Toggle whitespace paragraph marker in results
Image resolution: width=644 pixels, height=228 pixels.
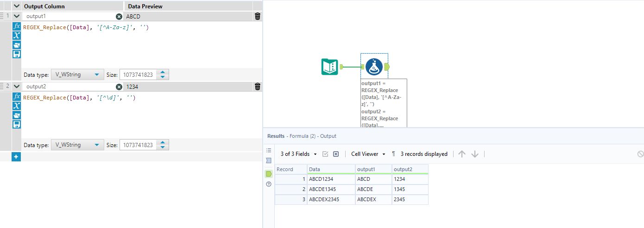click(393, 154)
